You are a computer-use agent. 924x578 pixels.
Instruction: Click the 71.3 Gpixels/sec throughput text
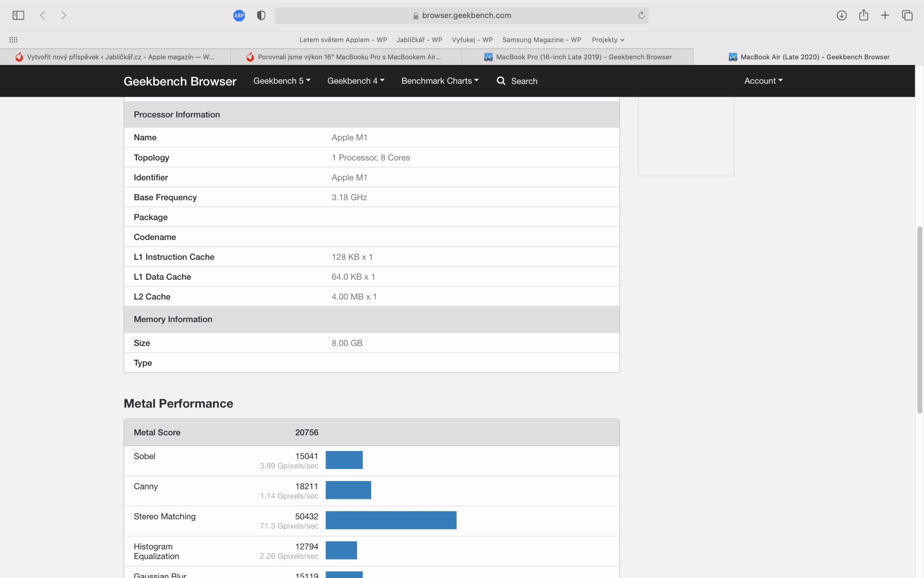pyautogui.click(x=289, y=526)
